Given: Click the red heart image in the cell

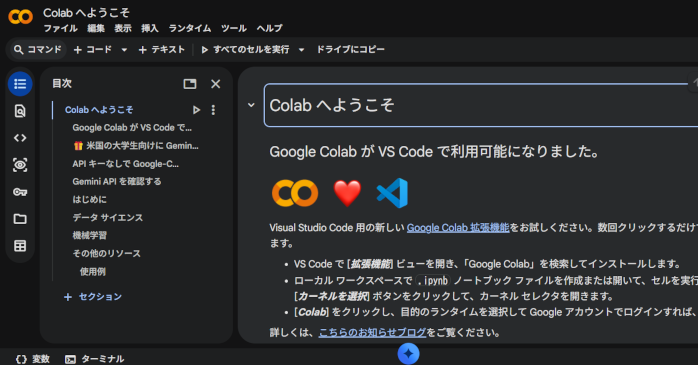Looking at the screenshot, I should (347, 193).
